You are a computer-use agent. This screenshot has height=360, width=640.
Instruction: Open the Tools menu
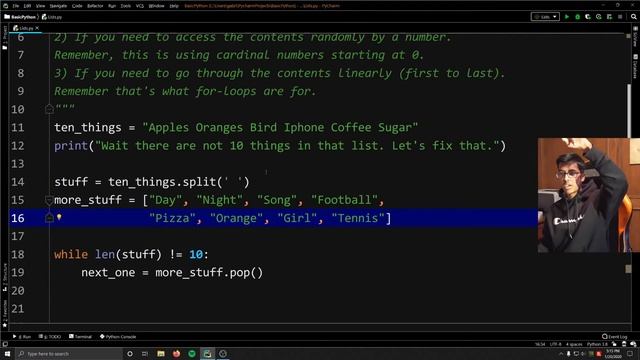click(126, 6)
